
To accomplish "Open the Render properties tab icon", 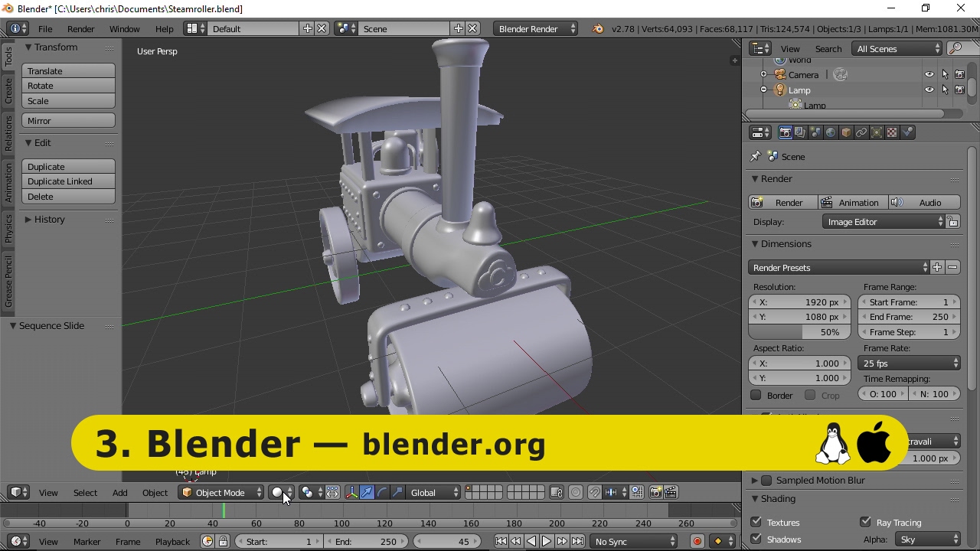I will point(785,132).
